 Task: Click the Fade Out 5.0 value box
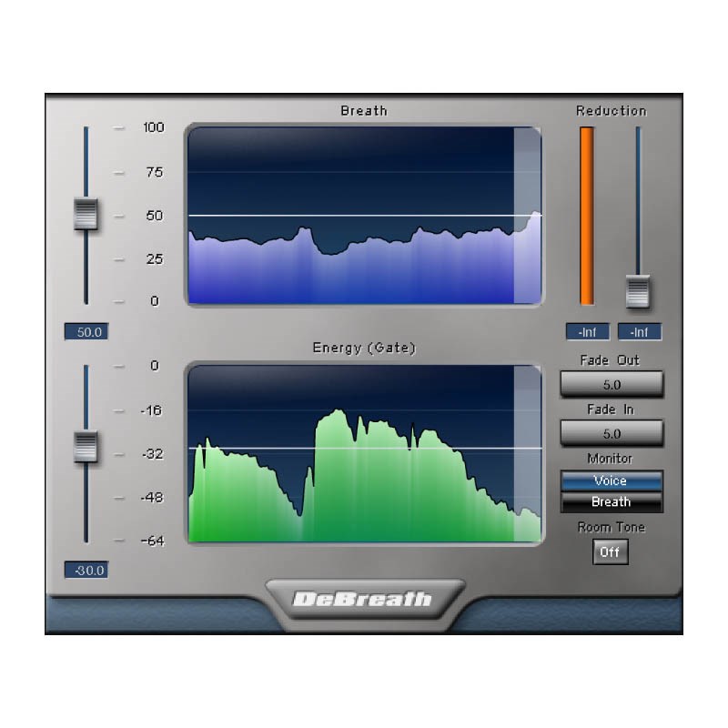click(x=611, y=385)
